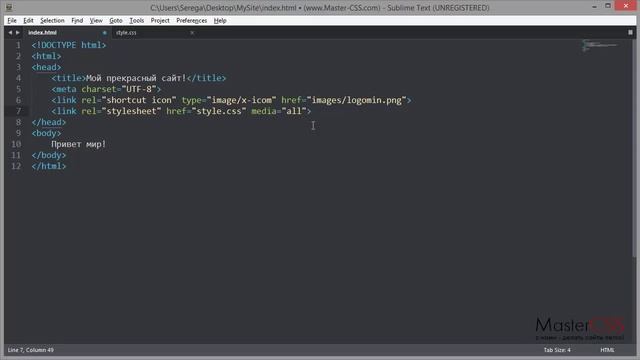The width and height of the screenshot is (640, 360).
Task: Click the charset value "UTF-8"
Action: (x=139, y=89)
